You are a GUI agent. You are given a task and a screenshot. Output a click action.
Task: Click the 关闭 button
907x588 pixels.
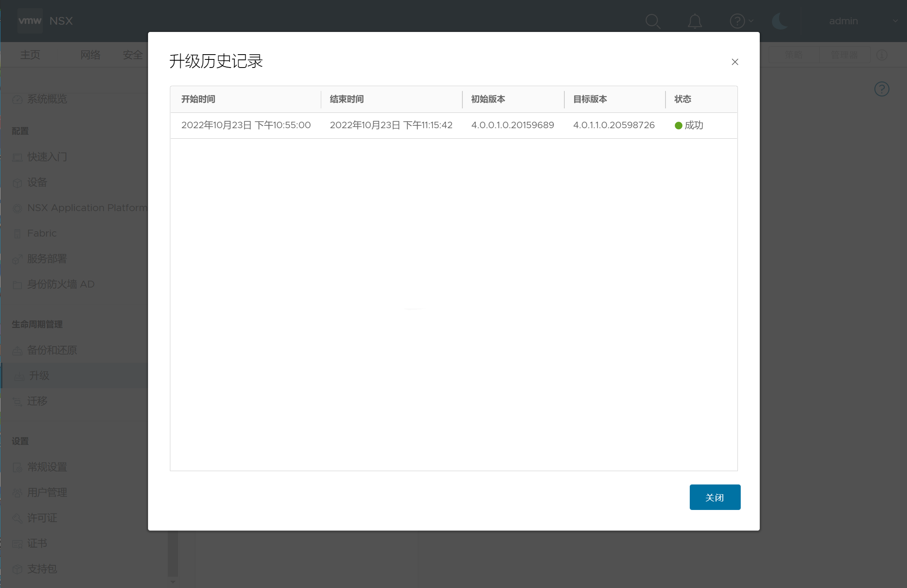point(715,497)
